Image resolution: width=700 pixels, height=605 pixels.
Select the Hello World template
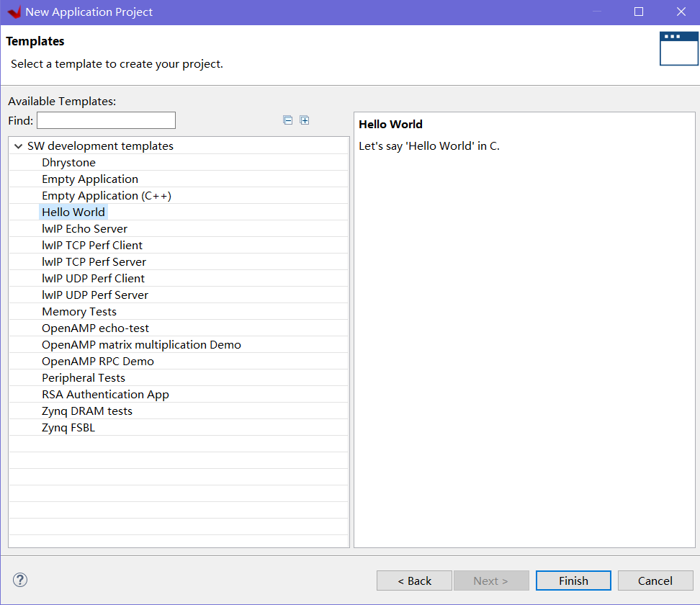[x=73, y=212]
